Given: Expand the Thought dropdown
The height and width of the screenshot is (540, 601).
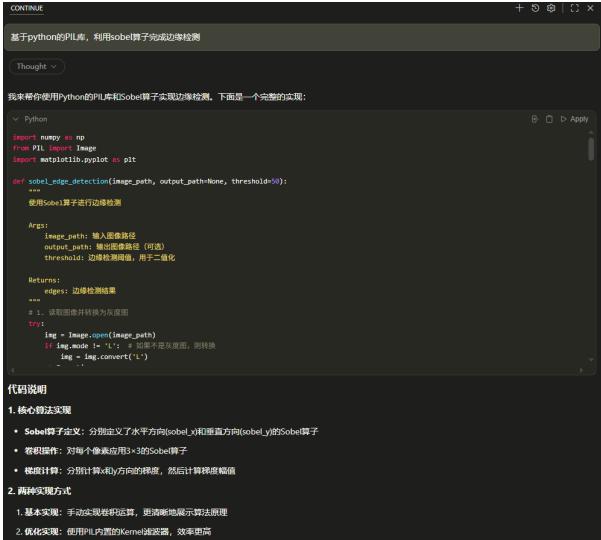Looking at the screenshot, I should [37, 67].
